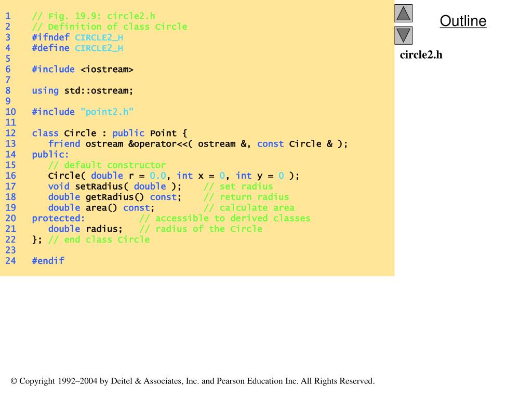Select the circle2.h heading text

[x=421, y=55]
